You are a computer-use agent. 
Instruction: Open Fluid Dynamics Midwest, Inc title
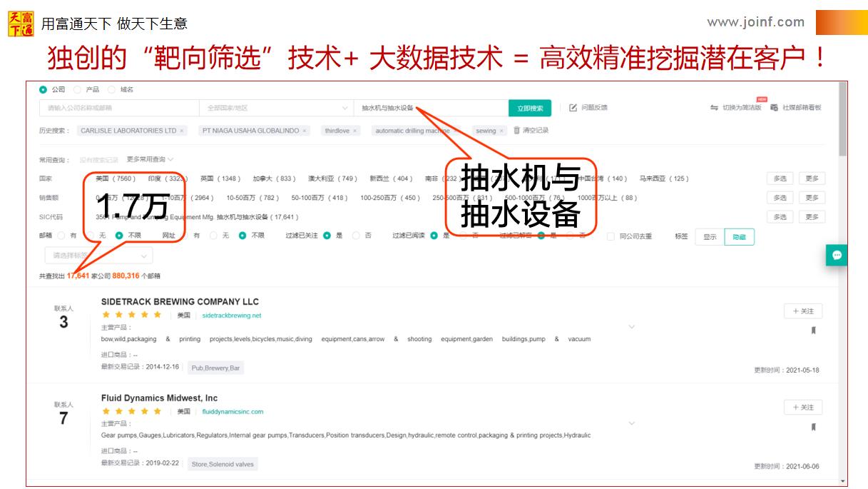point(160,398)
